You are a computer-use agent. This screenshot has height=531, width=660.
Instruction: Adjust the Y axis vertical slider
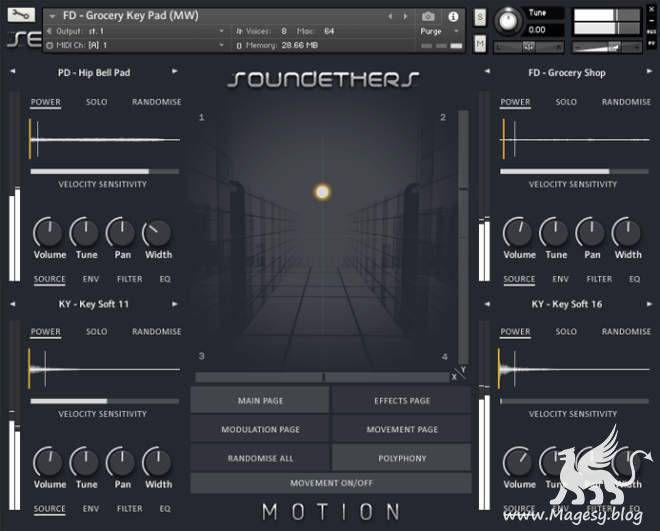pos(463,237)
